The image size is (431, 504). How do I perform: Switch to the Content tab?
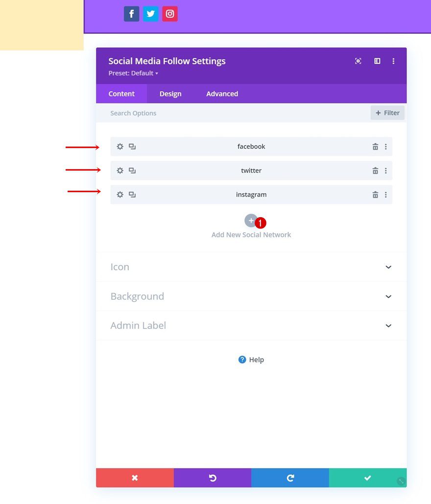pos(121,94)
